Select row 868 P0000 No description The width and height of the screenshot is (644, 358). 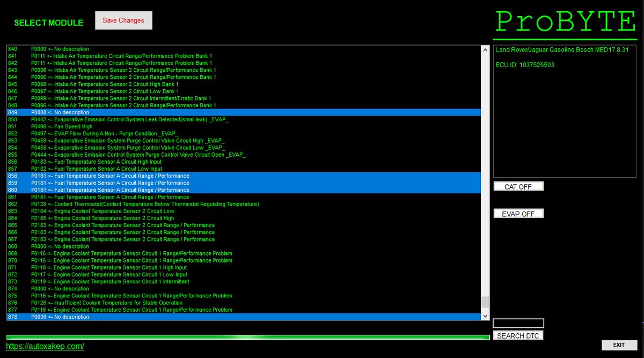click(244, 246)
